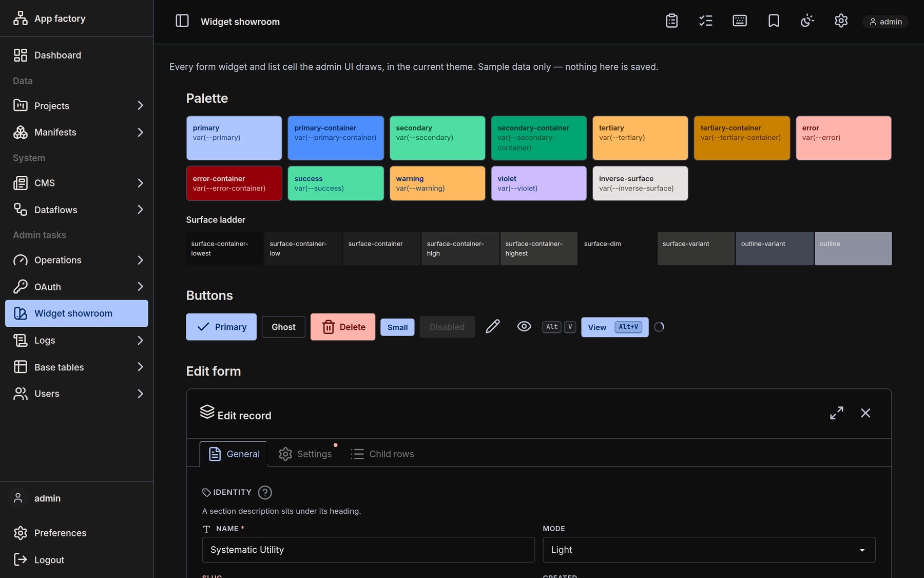Toggle sidebar panel icon beside Widget showroom
This screenshot has height=578, width=924.
tap(182, 21)
